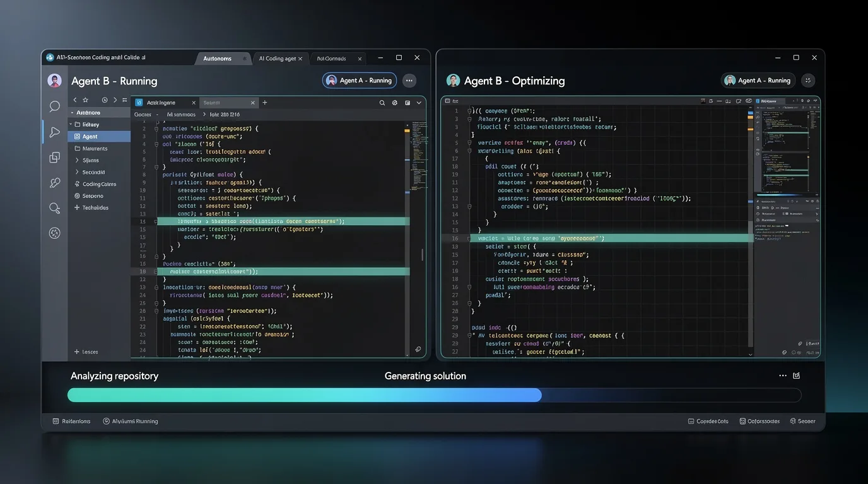Click the search icon in left editor toolbar
The image size is (868, 484).
click(382, 102)
